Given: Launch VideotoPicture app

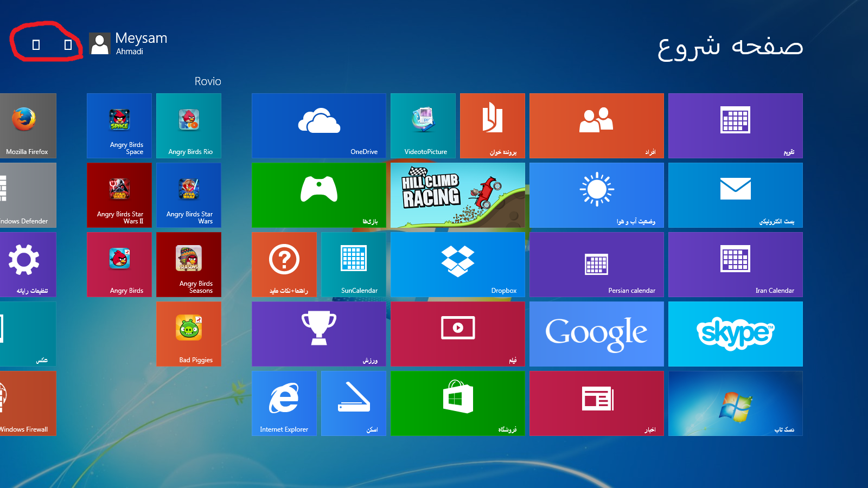Looking at the screenshot, I should coord(423,126).
